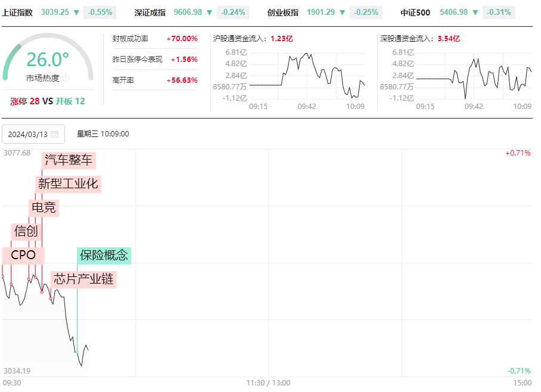The width and height of the screenshot is (541, 392).
Task: Select the 2024/03/13 date picker field
Action: point(33,134)
